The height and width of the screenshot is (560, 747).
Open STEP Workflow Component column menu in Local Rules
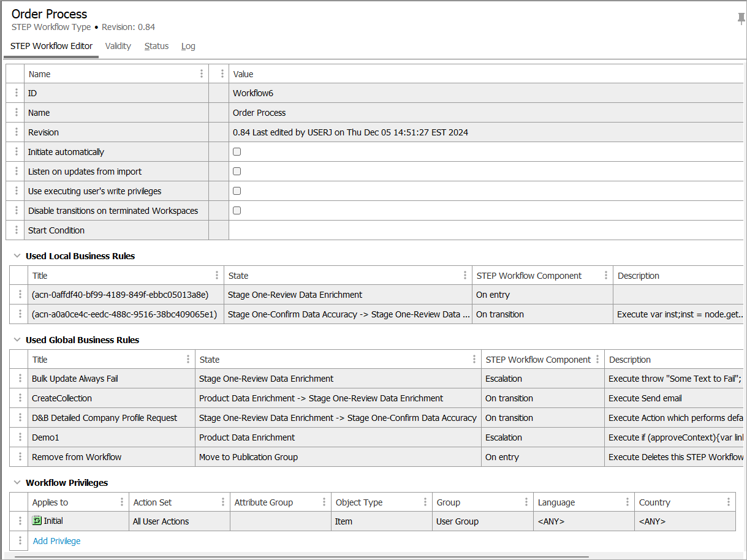point(605,276)
